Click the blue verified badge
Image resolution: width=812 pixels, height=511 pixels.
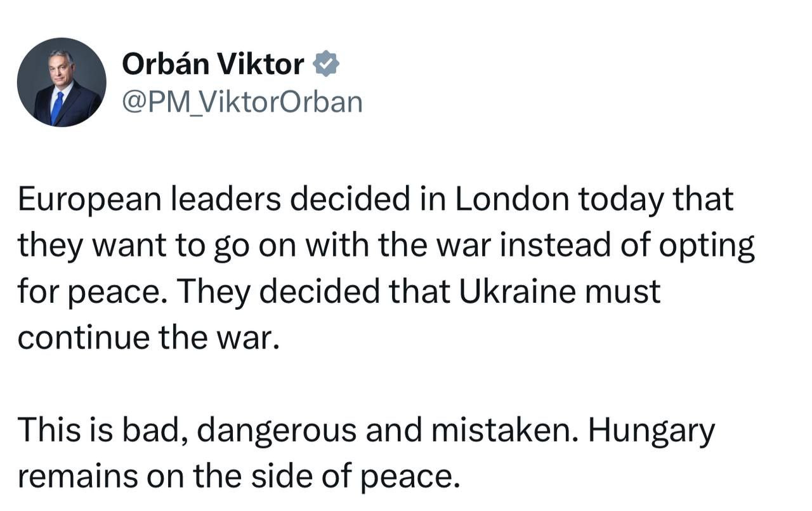[327, 64]
